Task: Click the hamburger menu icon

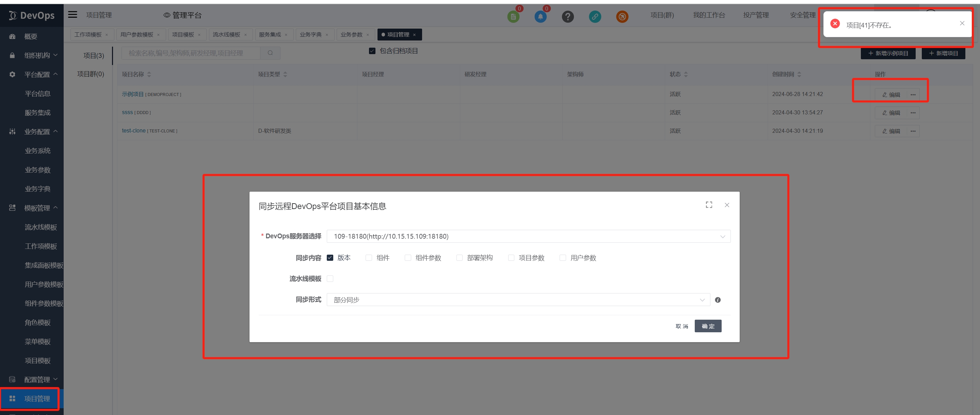Action: pos(72,15)
